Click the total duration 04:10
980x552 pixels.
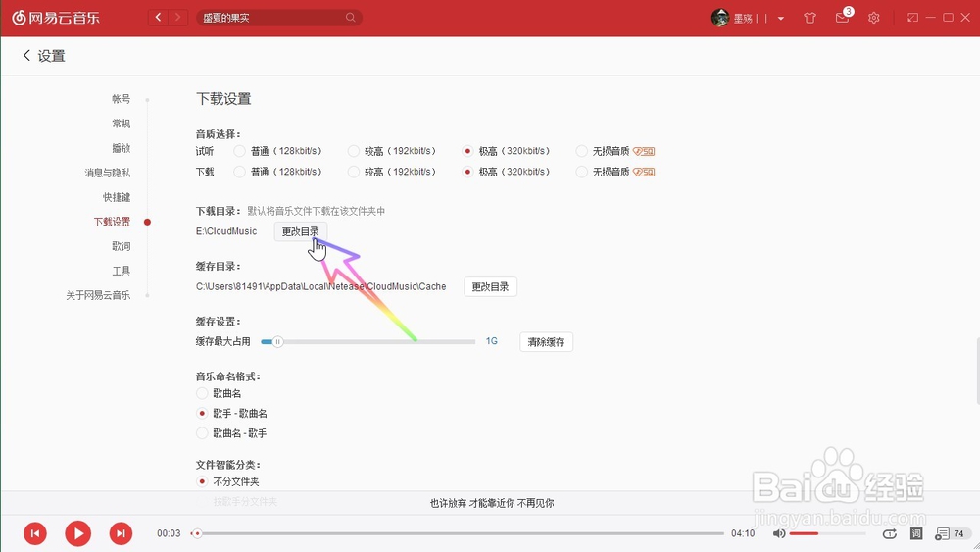[743, 533]
